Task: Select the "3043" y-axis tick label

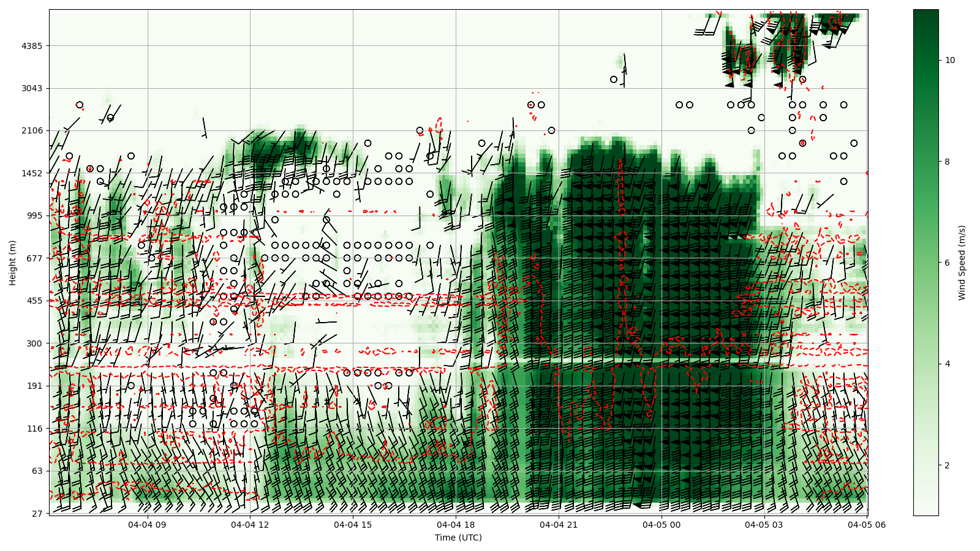Action: click(32, 88)
